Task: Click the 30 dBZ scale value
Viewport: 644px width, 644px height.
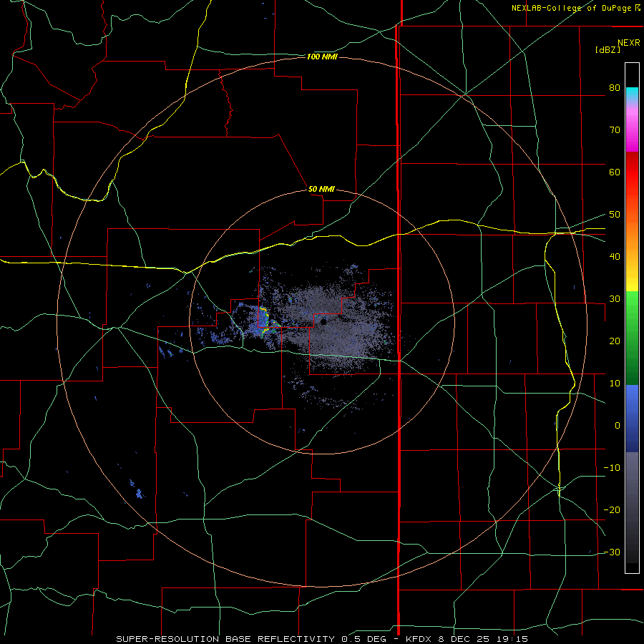Action: 615,298
